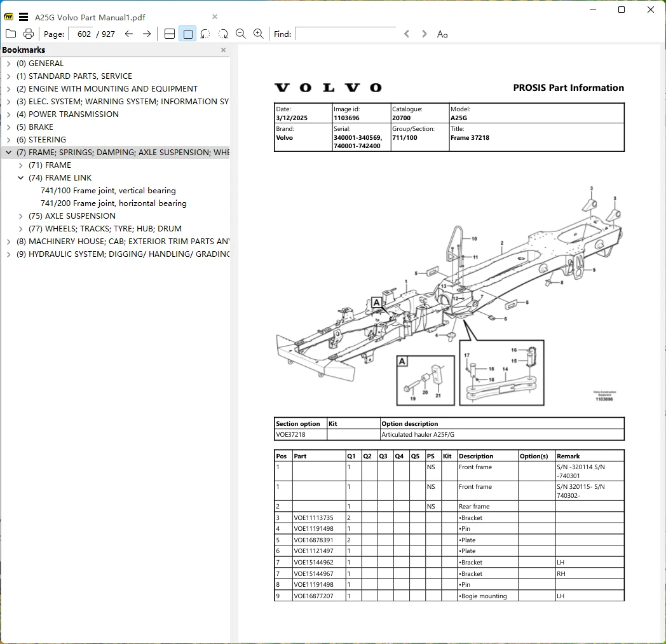Expand the (9) HYDRAULIC SYSTEM bookmark

pos(8,254)
